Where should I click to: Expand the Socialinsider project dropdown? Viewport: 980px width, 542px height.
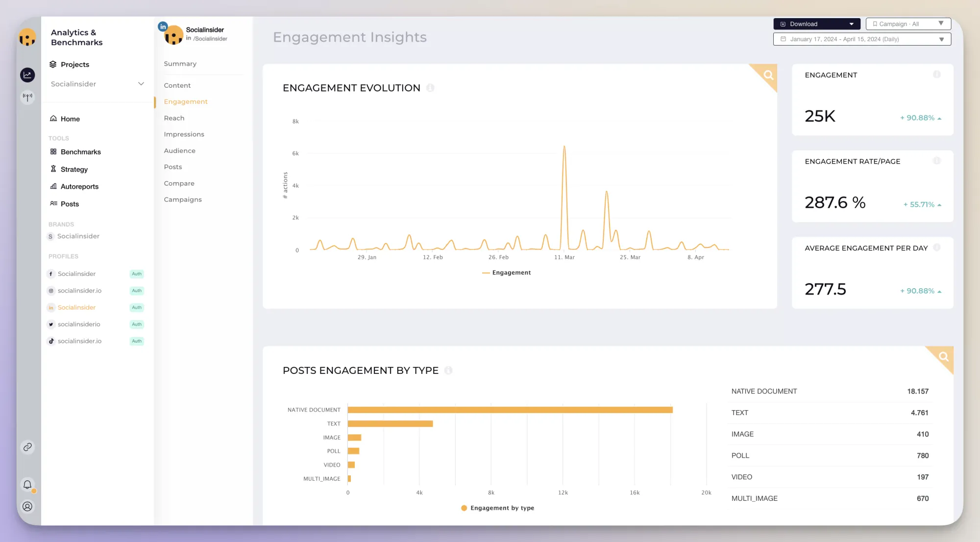[97, 84]
